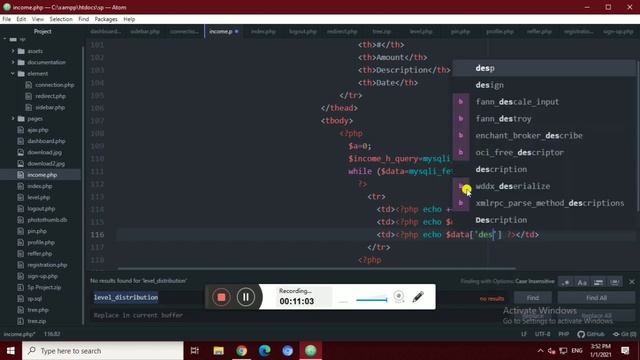640x360 pixels.
Task: Open ajax.php in the tree
Action: [38, 130]
